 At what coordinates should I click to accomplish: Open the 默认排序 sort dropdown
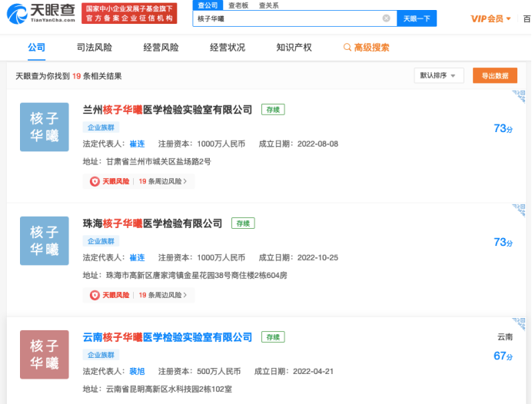[438, 75]
